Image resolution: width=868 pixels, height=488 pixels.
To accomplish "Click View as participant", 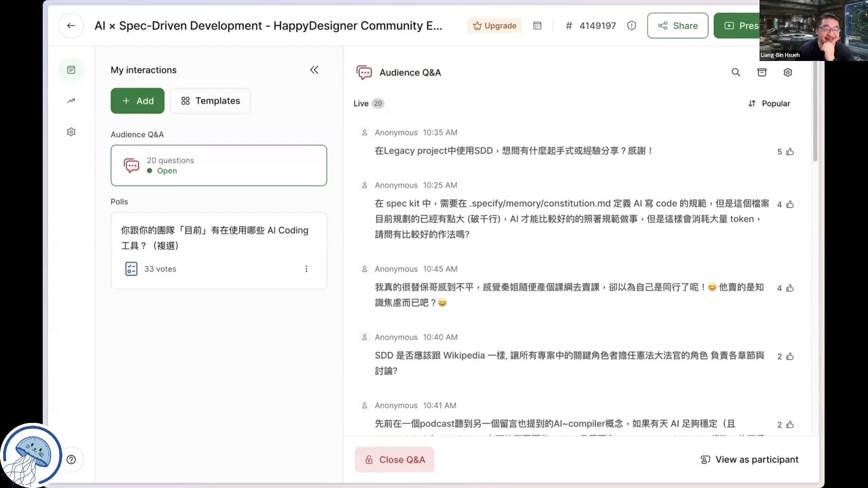I will click(x=749, y=460).
